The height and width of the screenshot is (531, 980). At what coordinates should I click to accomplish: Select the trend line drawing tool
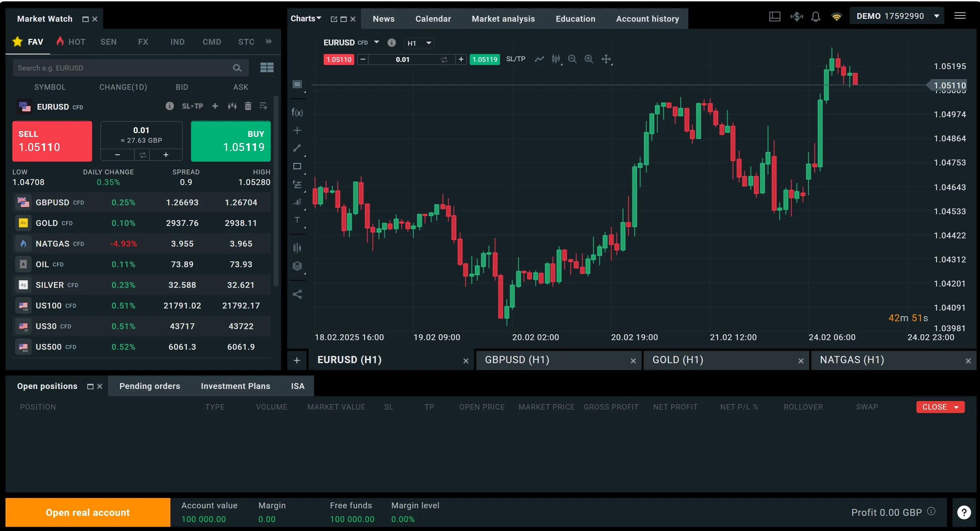point(297,149)
